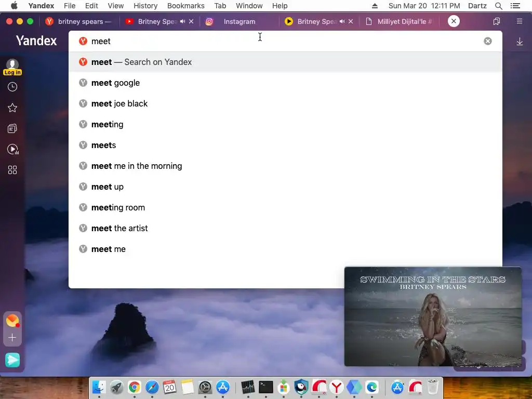Click the Yandex logo

click(36, 41)
